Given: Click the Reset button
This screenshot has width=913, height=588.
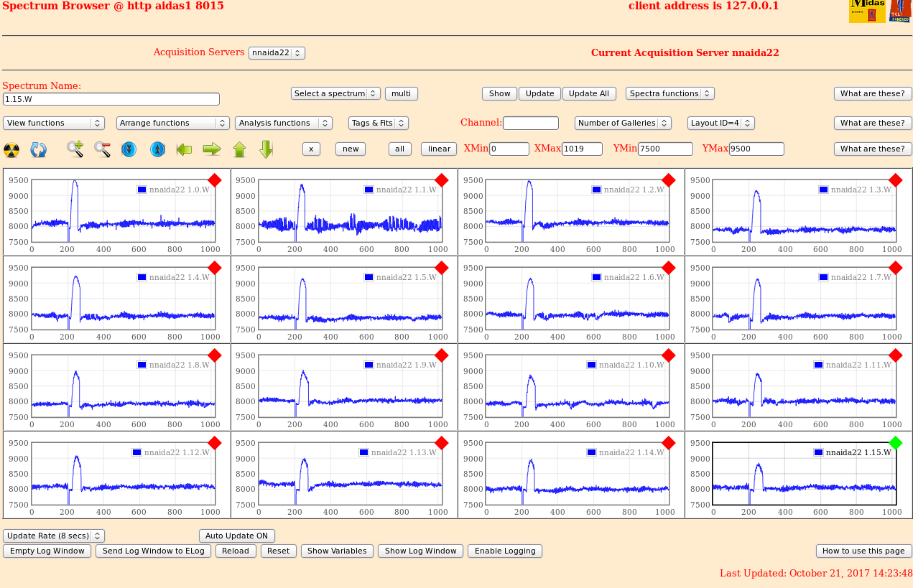Looking at the screenshot, I should click(279, 551).
